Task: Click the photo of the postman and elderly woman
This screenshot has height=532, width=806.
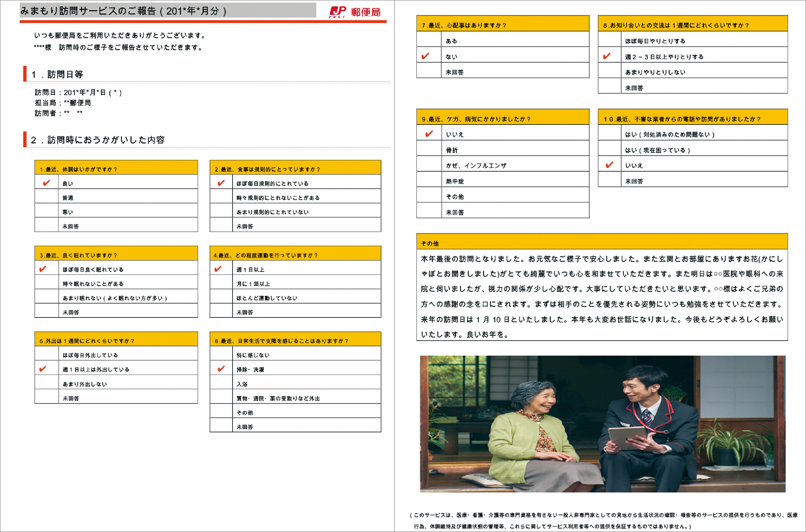Action: point(602,424)
